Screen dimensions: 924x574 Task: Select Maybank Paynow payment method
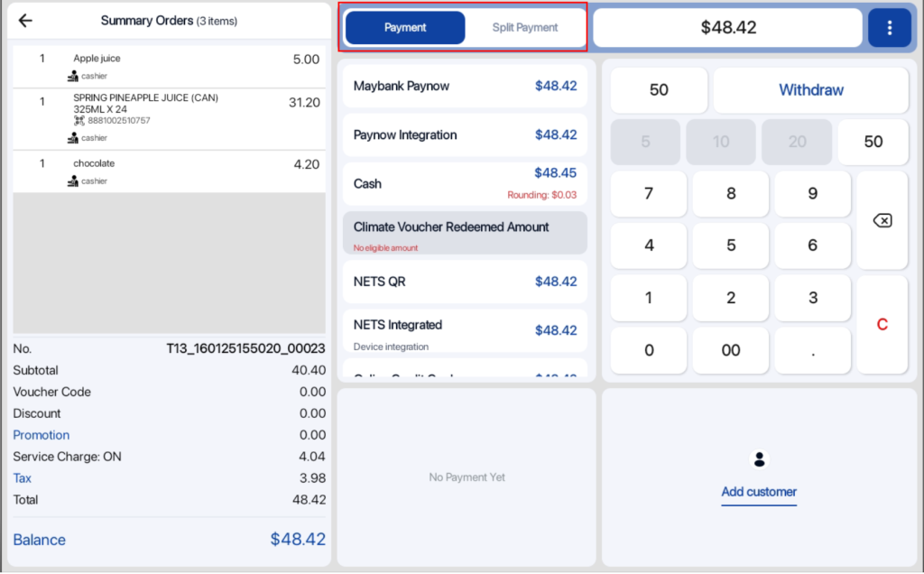click(465, 87)
